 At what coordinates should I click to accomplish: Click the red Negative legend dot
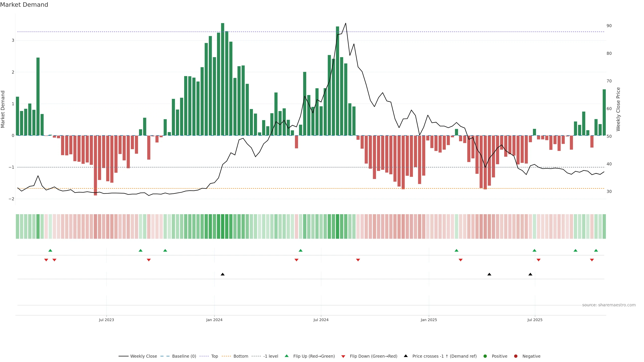click(x=516, y=356)
